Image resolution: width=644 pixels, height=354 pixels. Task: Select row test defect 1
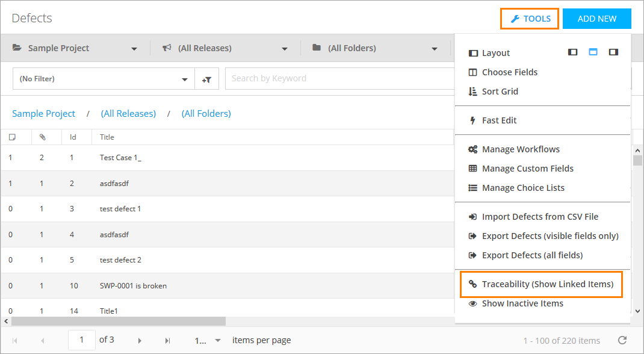[x=227, y=209]
